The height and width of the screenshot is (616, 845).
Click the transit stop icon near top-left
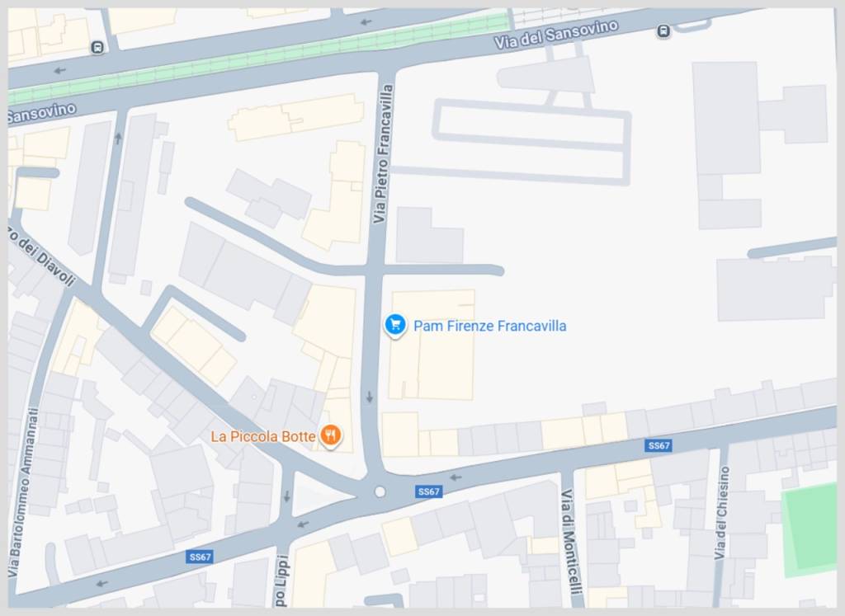[97, 47]
